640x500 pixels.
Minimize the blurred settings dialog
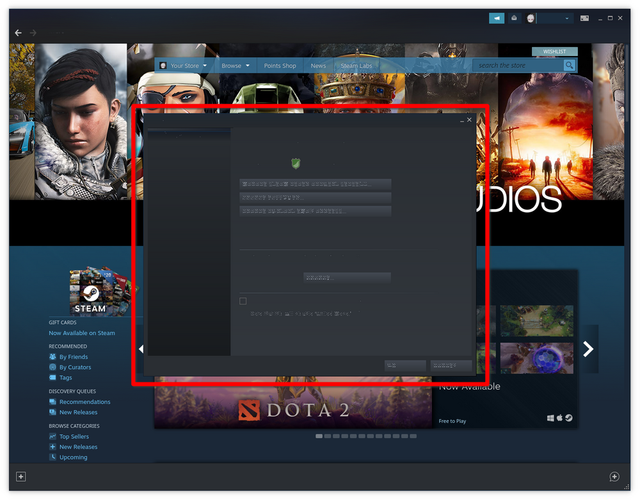click(462, 120)
